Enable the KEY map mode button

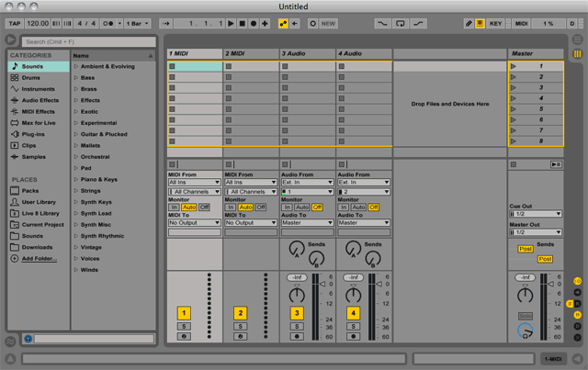(x=495, y=24)
